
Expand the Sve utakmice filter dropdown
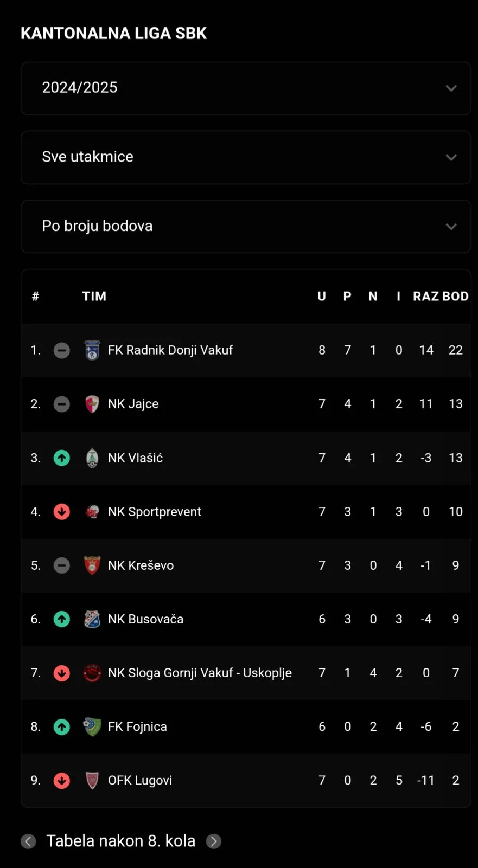coord(246,157)
